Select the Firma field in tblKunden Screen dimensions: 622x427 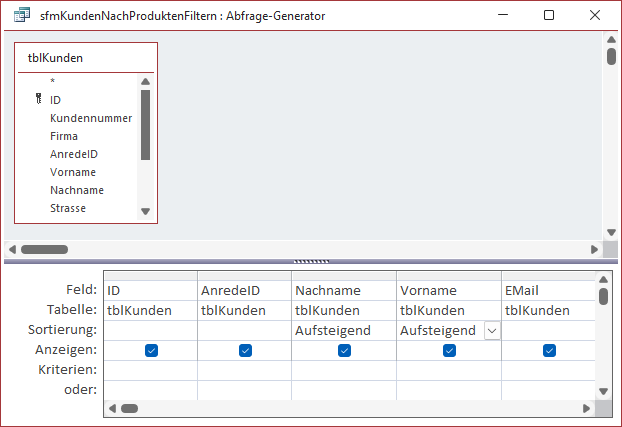click(x=64, y=136)
